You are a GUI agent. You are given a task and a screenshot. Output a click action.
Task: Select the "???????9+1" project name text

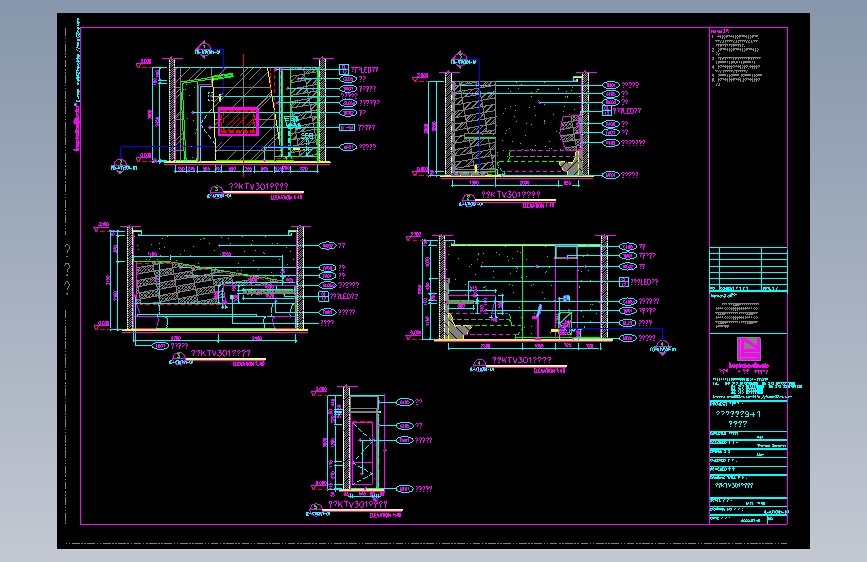tap(738, 414)
